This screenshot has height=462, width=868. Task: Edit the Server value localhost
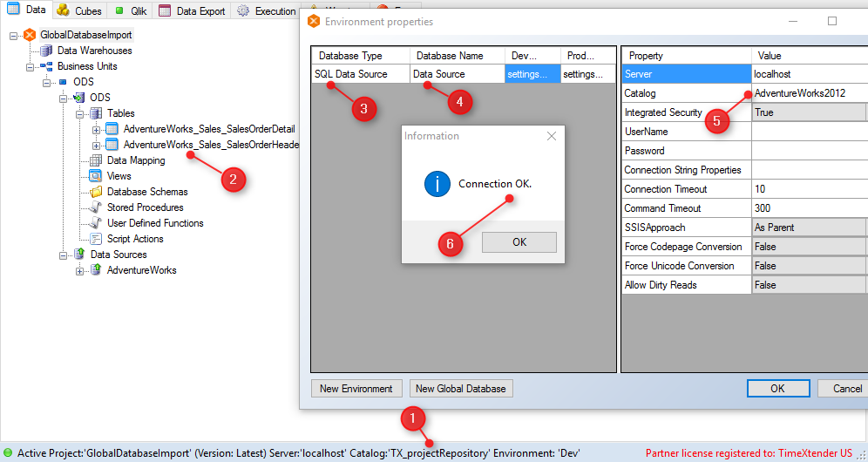pos(810,74)
